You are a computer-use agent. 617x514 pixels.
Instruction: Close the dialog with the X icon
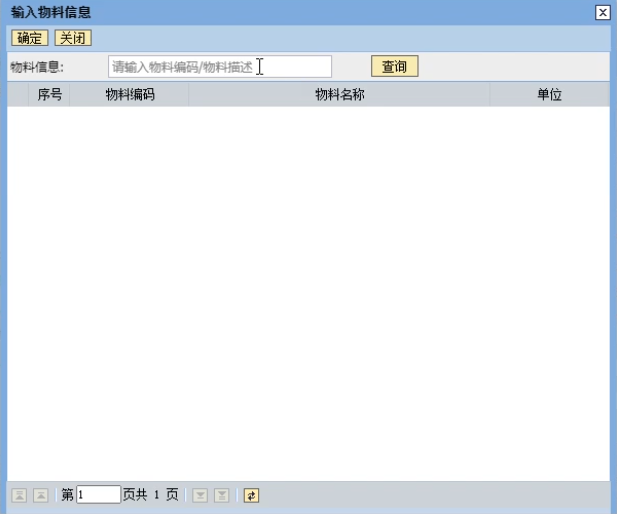(602, 12)
